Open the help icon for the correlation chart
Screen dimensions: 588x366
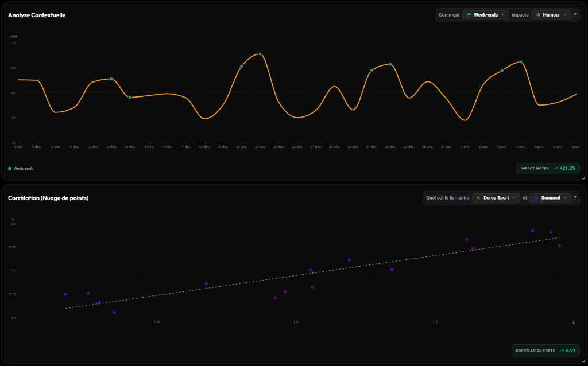click(x=575, y=197)
